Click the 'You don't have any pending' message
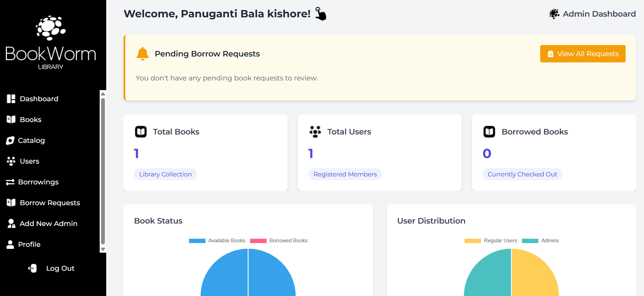 (227, 78)
